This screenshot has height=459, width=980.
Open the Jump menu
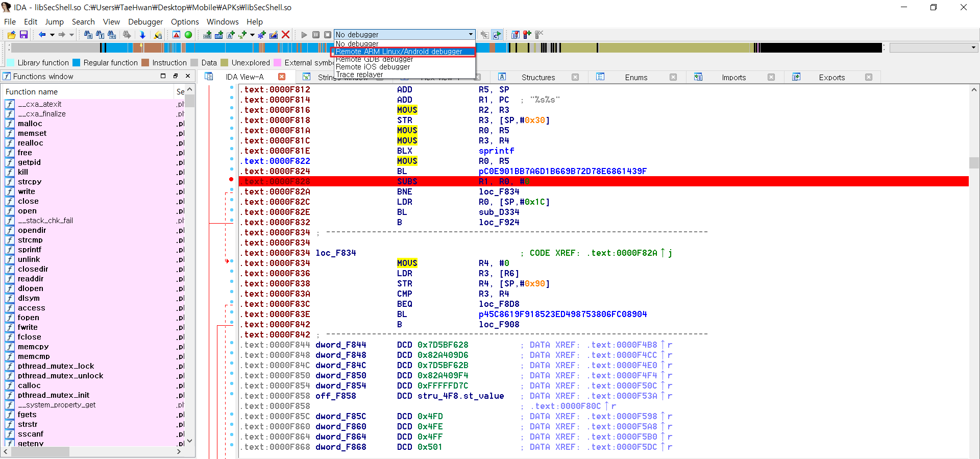point(54,21)
